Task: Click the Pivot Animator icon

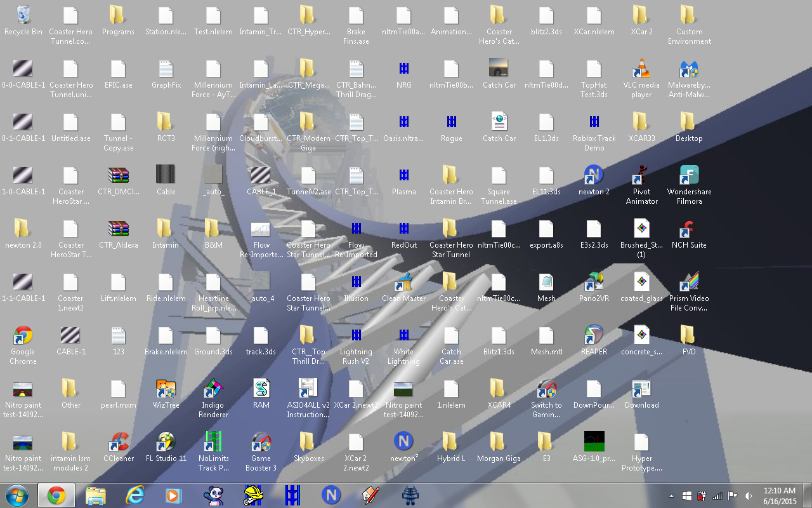Action: (641, 175)
